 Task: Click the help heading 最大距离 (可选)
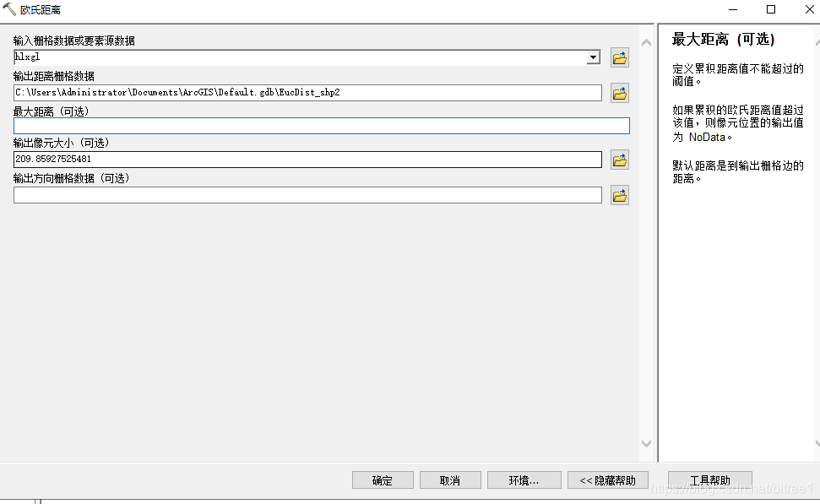pyautogui.click(x=723, y=39)
